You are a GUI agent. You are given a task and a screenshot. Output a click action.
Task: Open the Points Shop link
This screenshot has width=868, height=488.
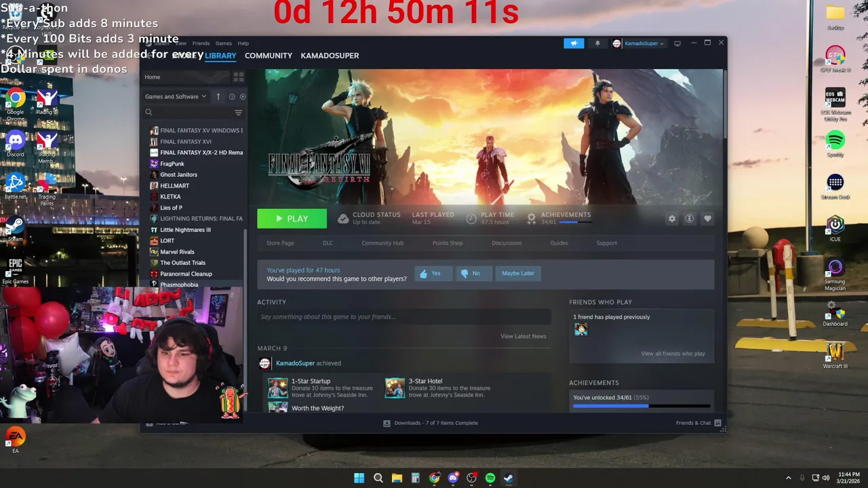point(448,243)
